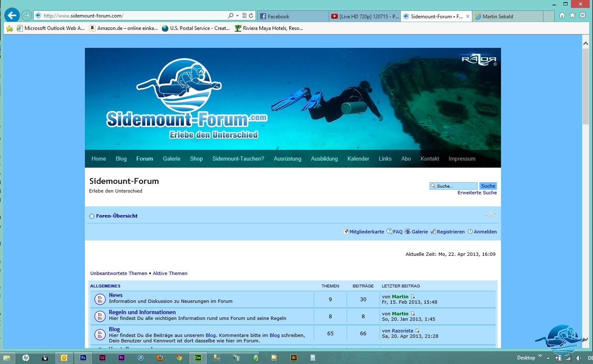The width and height of the screenshot is (593, 364).
Task: Open the Anmelden login link
Action: (x=485, y=232)
